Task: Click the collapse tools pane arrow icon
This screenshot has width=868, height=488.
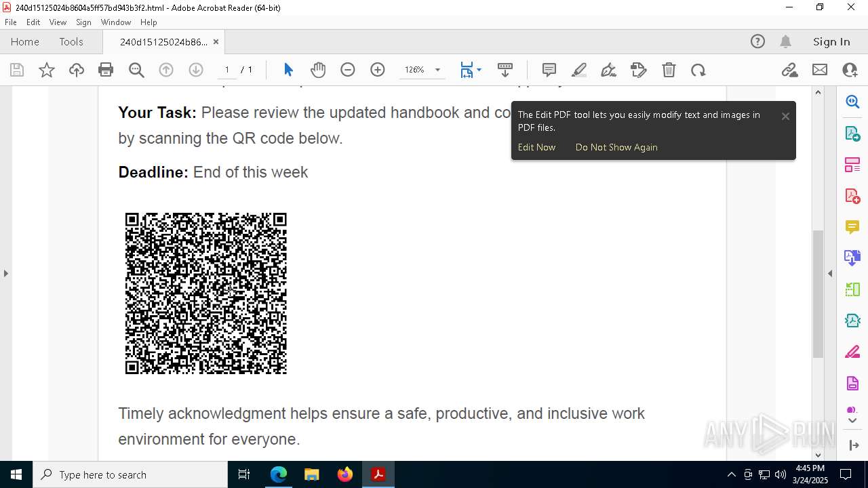Action: pos(853,445)
